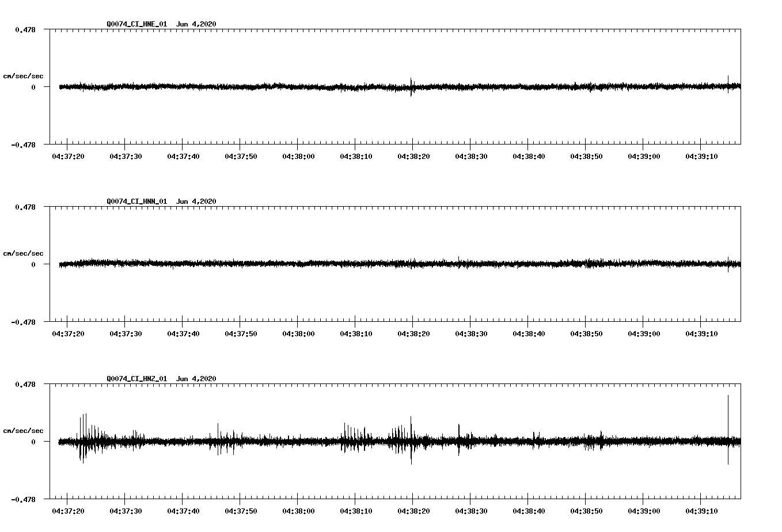Click 04:38:50 label on HNZ time axis
The image size is (782, 532).
[x=586, y=511]
